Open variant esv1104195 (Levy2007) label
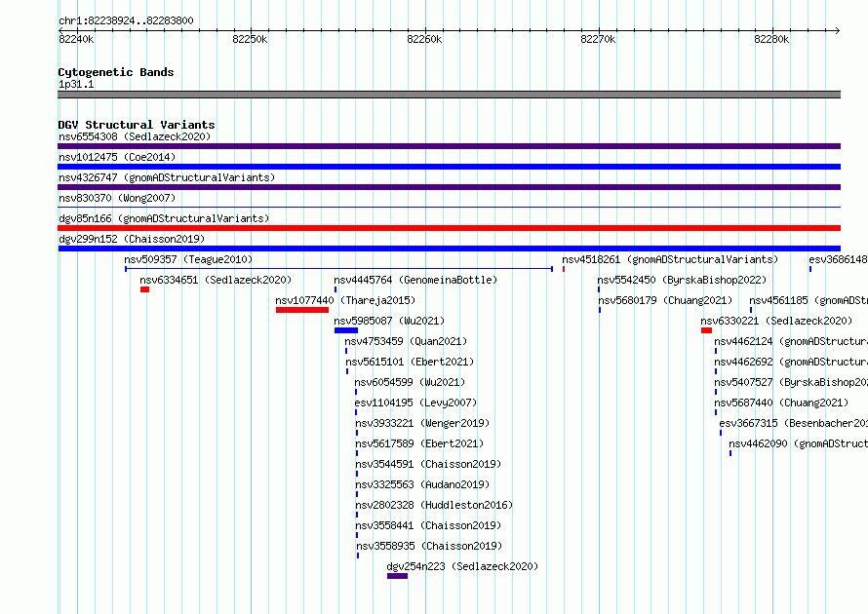 [x=415, y=403]
